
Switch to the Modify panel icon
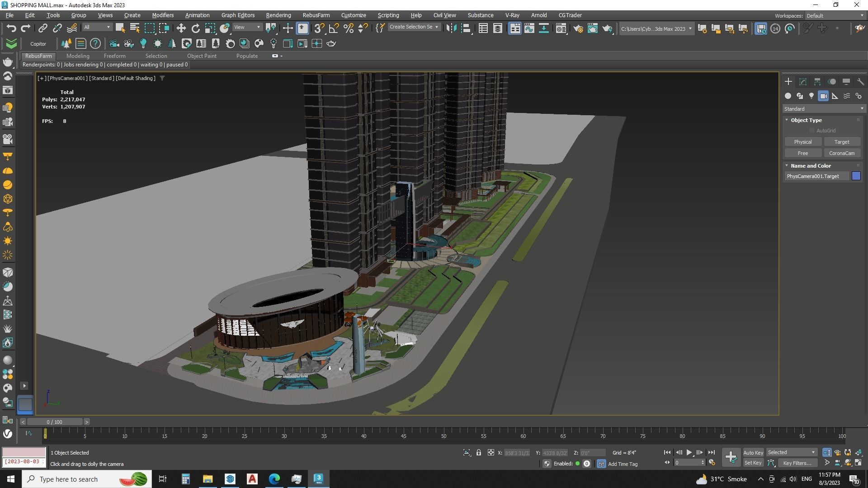[803, 82]
